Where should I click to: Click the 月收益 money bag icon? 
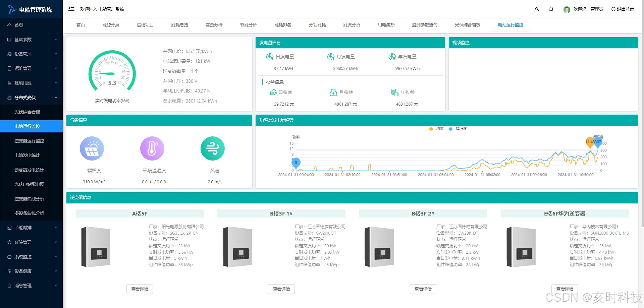pyautogui.click(x=333, y=92)
